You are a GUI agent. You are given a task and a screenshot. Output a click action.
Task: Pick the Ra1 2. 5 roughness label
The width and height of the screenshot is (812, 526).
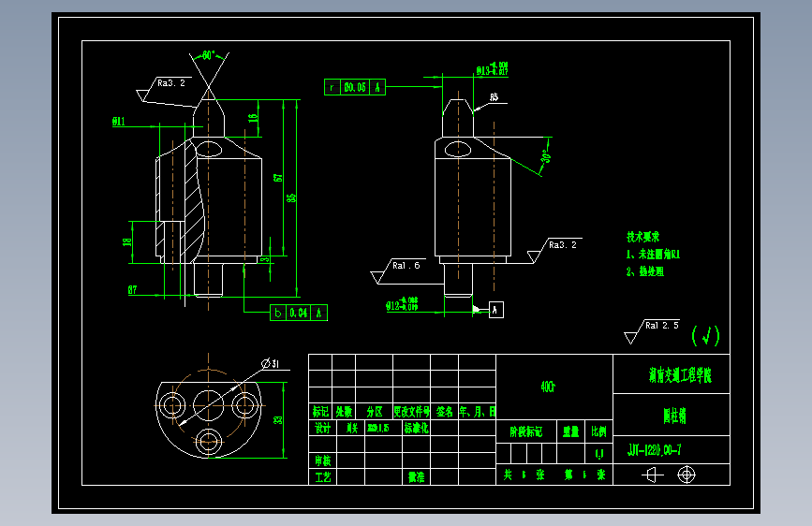(x=662, y=326)
